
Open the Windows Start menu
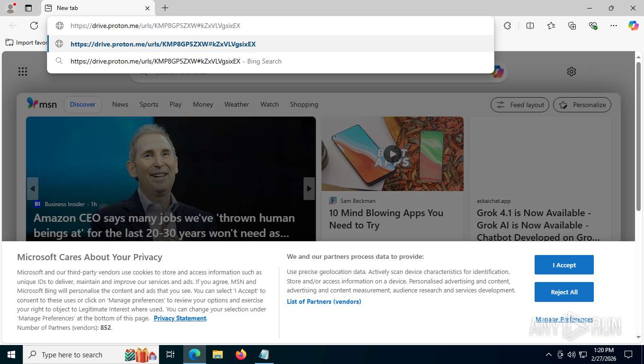pos(11,355)
